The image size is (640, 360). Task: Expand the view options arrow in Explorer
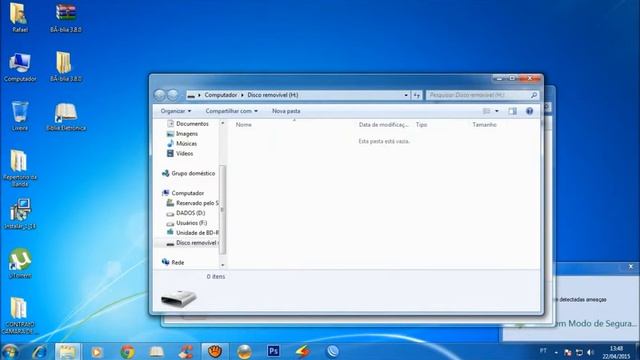pyautogui.click(x=497, y=111)
